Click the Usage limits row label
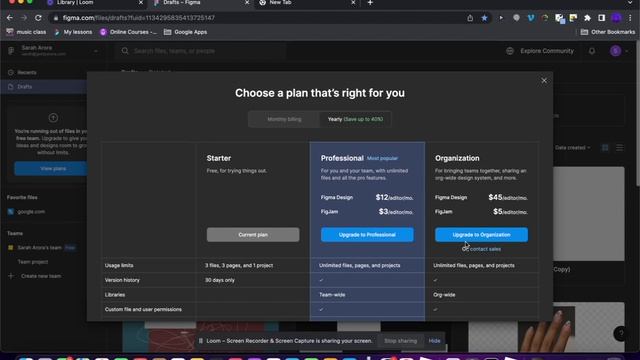The width and height of the screenshot is (640, 360). (119, 265)
